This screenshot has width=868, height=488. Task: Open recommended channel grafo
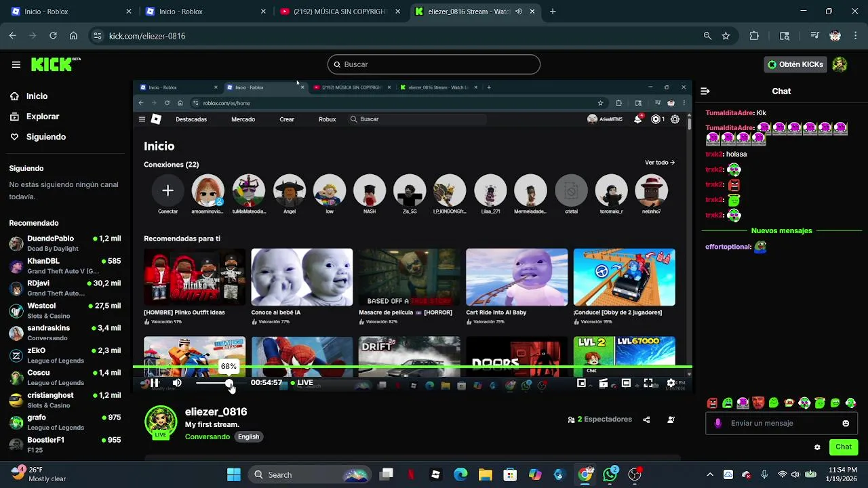pyautogui.click(x=65, y=422)
